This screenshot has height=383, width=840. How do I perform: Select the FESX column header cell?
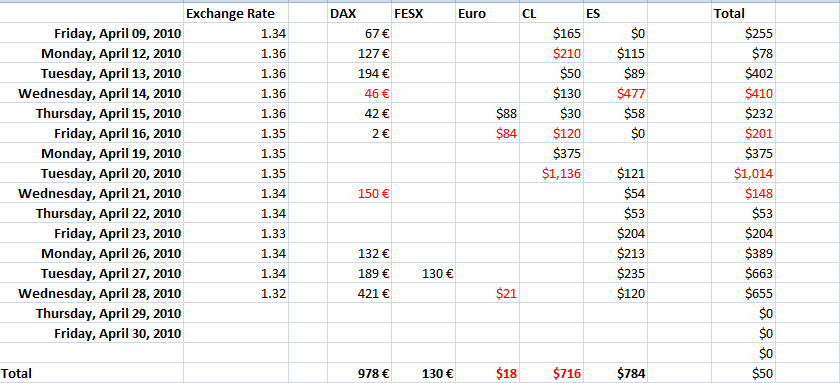click(423, 14)
